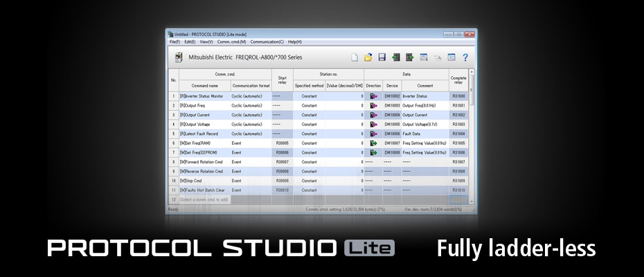Click the vertical scrollbar thumb of the table
644x277 pixels.
(x=472, y=89)
